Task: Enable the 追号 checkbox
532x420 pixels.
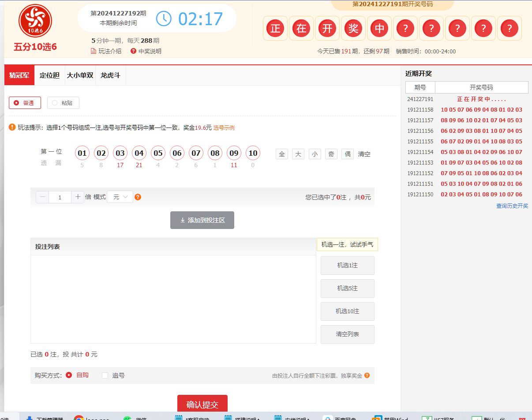Action: pyautogui.click(x=105, y=375)
